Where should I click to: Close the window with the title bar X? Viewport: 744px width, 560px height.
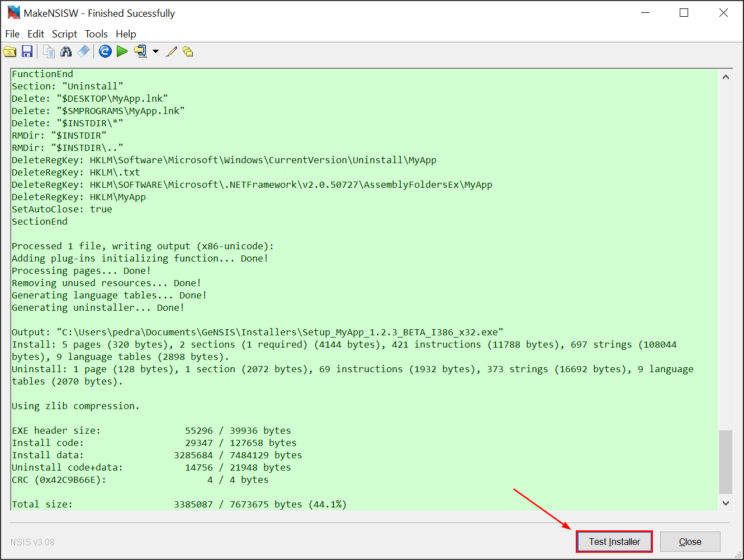[x=723, y=13]
